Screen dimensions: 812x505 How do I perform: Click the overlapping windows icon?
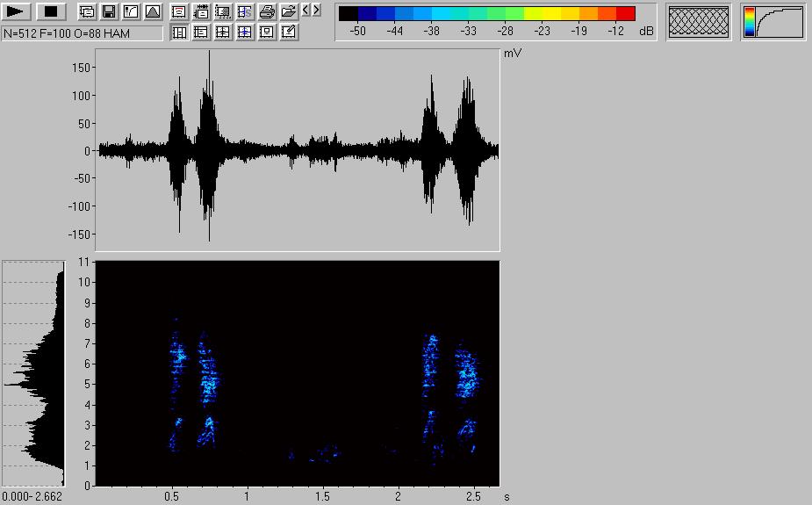(x=87, y=11)
